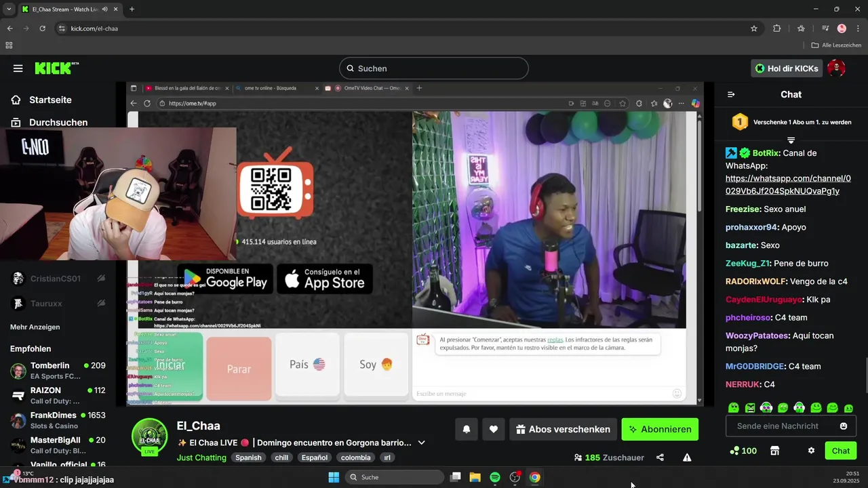The height and width of the screenshot is (488, 868).
Task: Open Tauruxx followed channel
Action: point(59,304)
